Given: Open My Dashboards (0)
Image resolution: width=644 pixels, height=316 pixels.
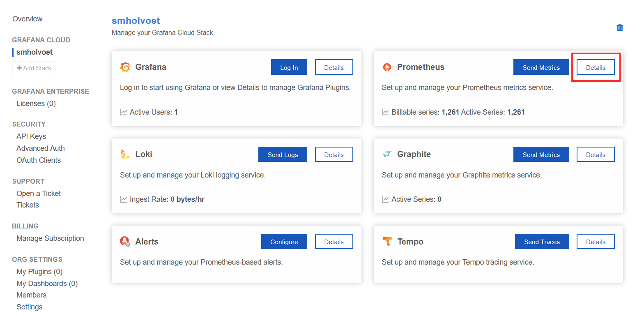Looking at the screenshot, I should [47, 284].
